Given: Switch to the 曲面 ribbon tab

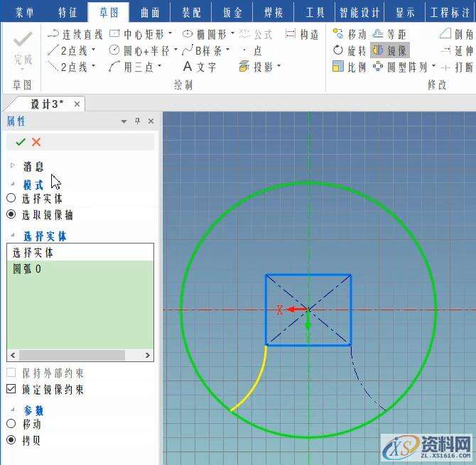Looking at the screenshot, I should (150, 13).
